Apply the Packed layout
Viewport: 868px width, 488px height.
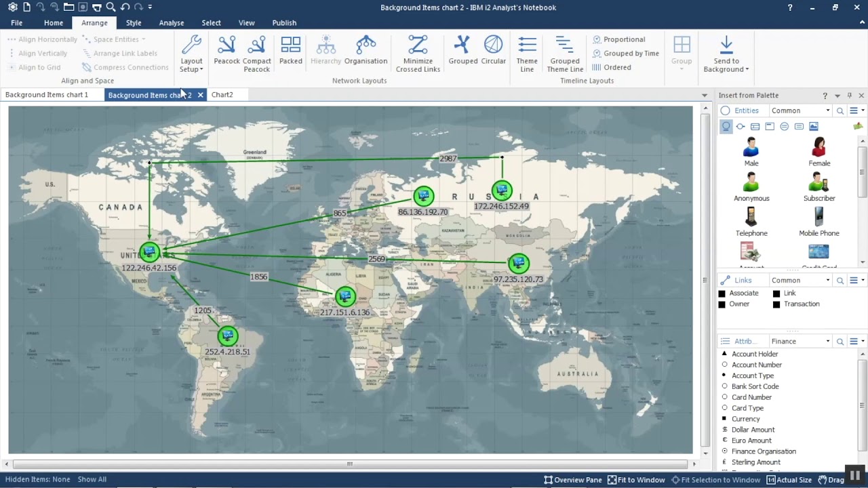pos(290,52)
